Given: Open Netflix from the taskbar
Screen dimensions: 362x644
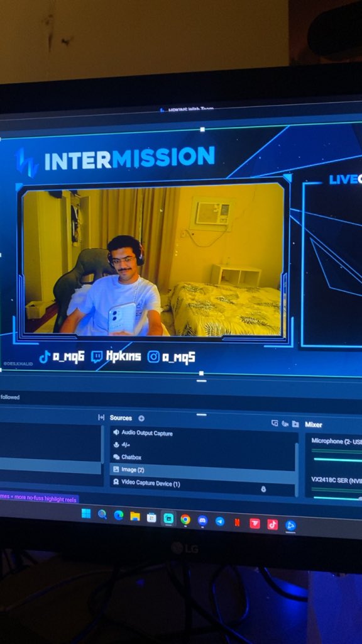Looking at the screenshot, I should pos(237,523).
